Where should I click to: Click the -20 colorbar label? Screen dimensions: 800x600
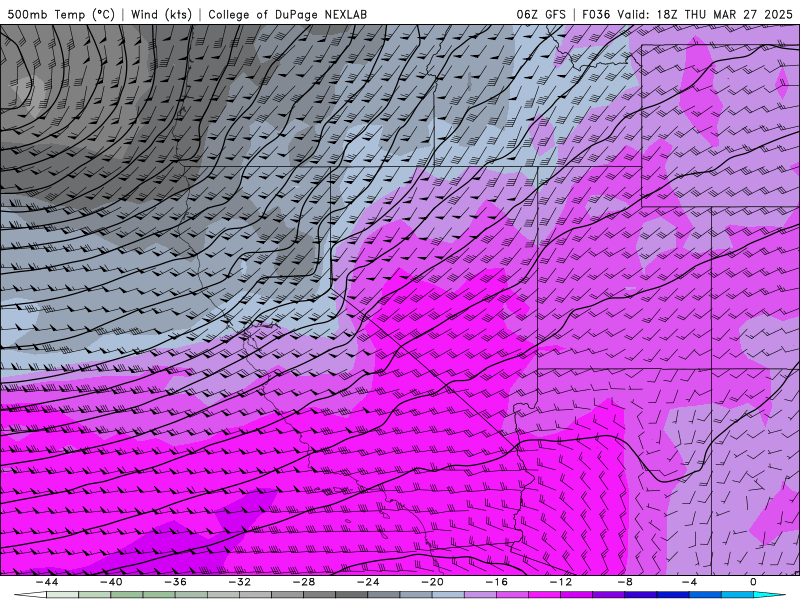coord(432,582)
